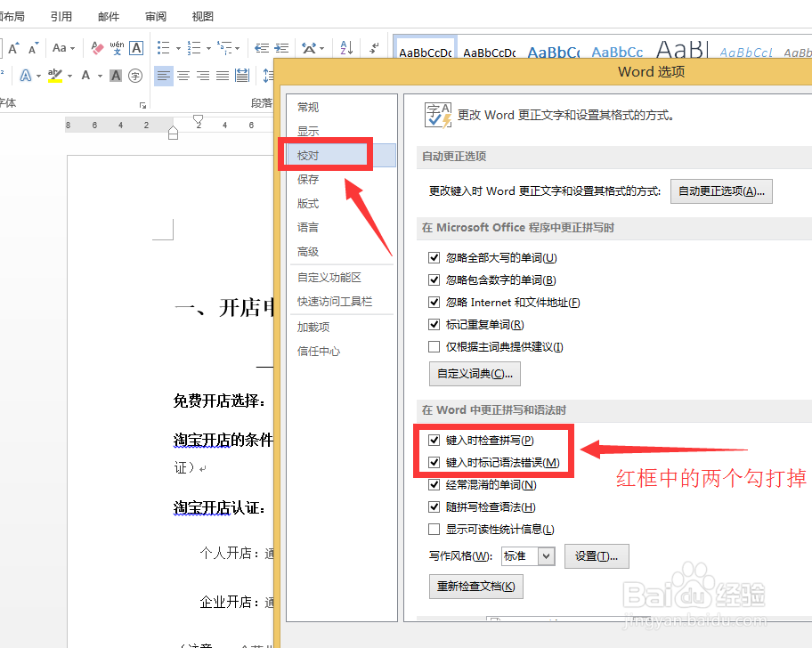Image resolution: width=812 pixels, height=648 pixels.
Task: Sort text with A-Z icon
Action: 346,48
